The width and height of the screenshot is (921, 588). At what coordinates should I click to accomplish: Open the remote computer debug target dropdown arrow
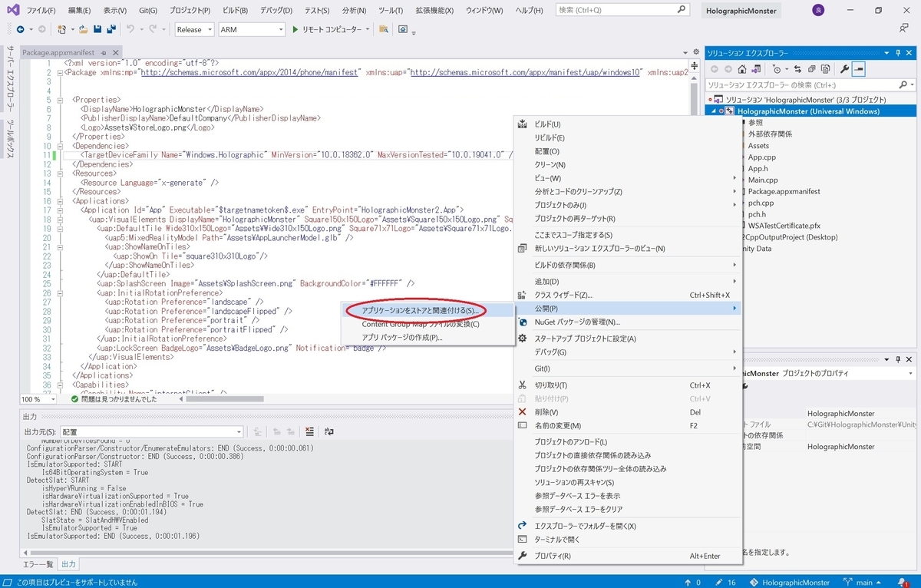click(x=368, y=29)
